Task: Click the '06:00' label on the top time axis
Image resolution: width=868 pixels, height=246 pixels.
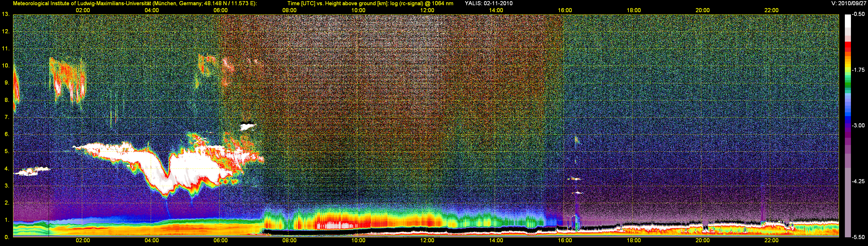Action: click(x=220, y=10)
